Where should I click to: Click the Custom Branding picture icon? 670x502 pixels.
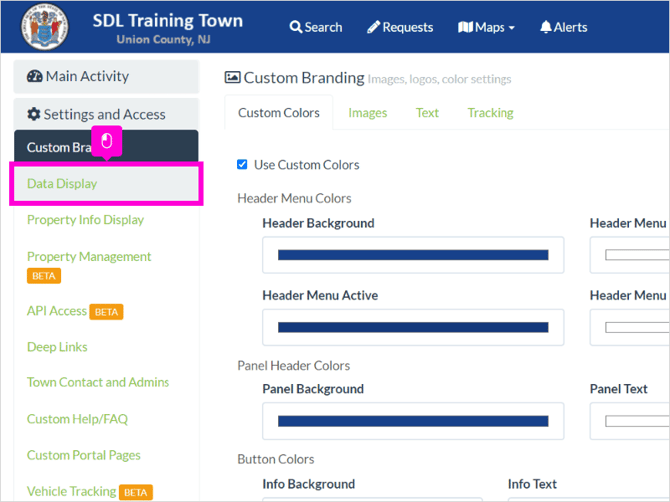pos(232,77)
